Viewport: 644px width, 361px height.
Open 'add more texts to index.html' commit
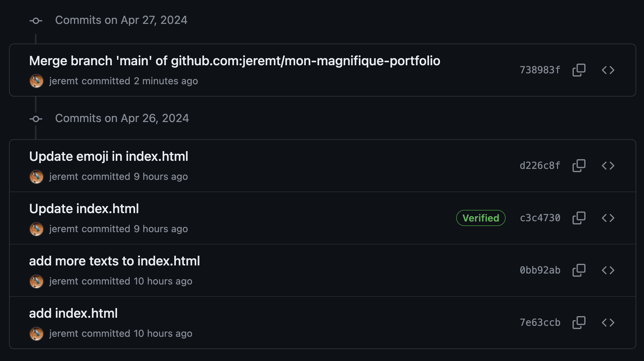[x=114, y=261]
